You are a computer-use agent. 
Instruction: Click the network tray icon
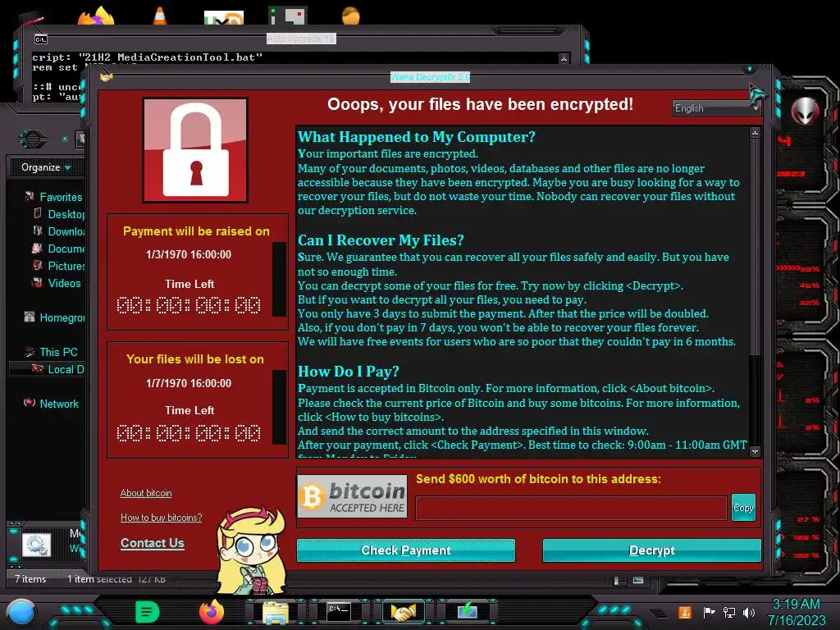click(729, 612)
